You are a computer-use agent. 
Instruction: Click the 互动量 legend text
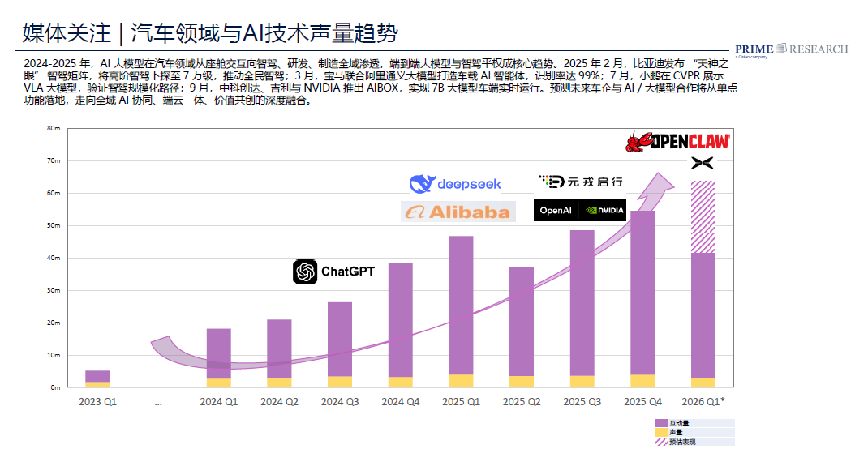pyautogui.click(x=679, y=423)
